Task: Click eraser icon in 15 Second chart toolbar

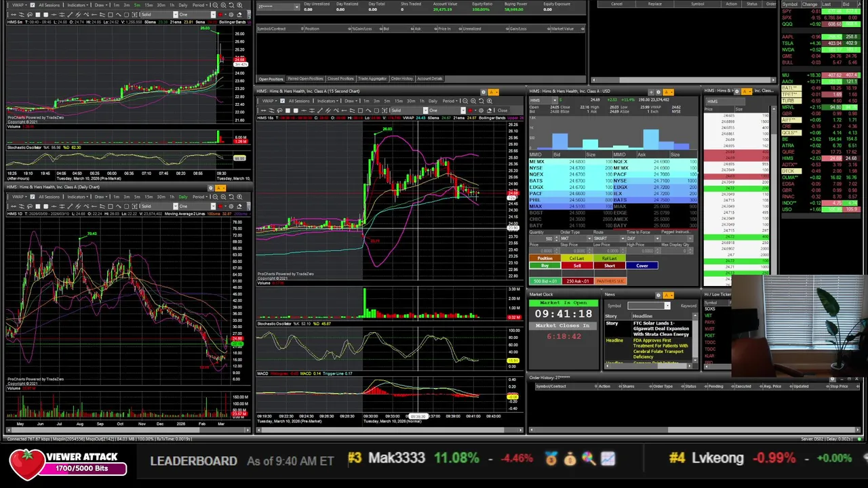Action: 490,110
